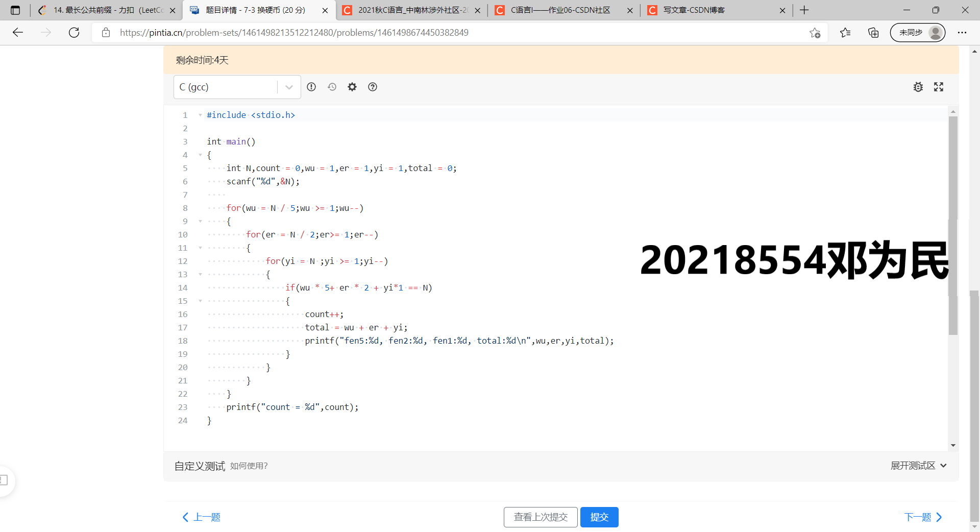Collapse code fold at line 1
The width and height of the screenshot is (980, 532).
(x=200, y=115)
